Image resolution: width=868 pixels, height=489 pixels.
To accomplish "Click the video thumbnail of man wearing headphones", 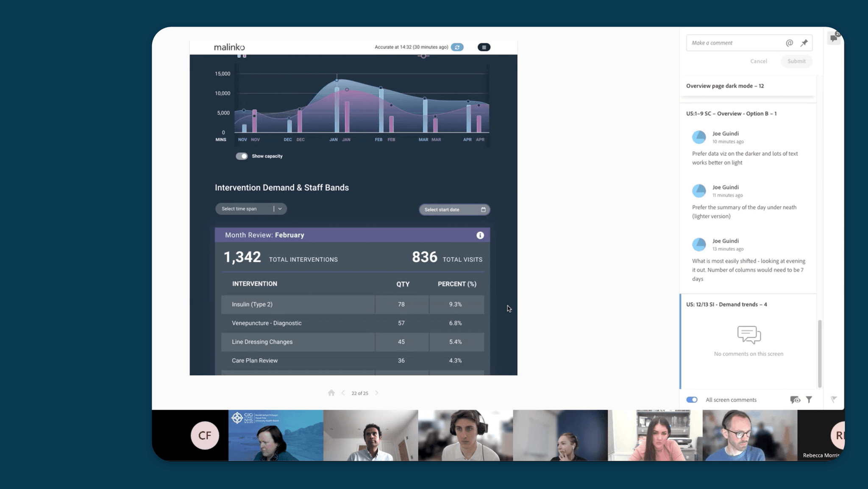I will tap(465, 435).
